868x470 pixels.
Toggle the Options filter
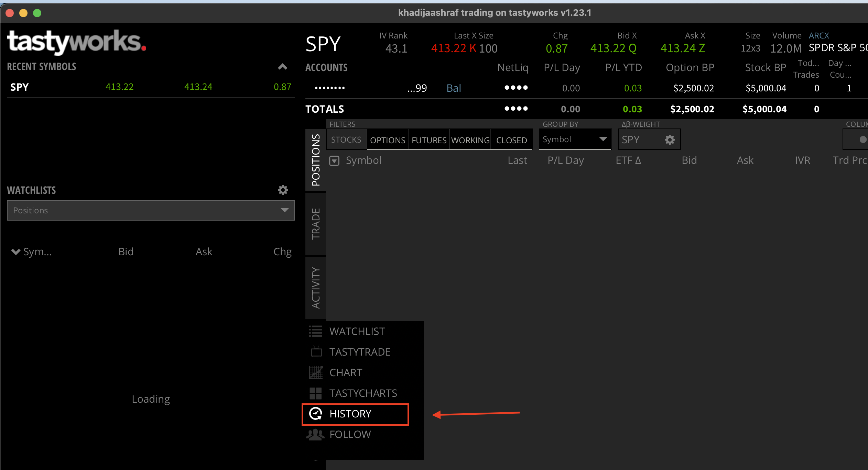click(x=388, y=140)
